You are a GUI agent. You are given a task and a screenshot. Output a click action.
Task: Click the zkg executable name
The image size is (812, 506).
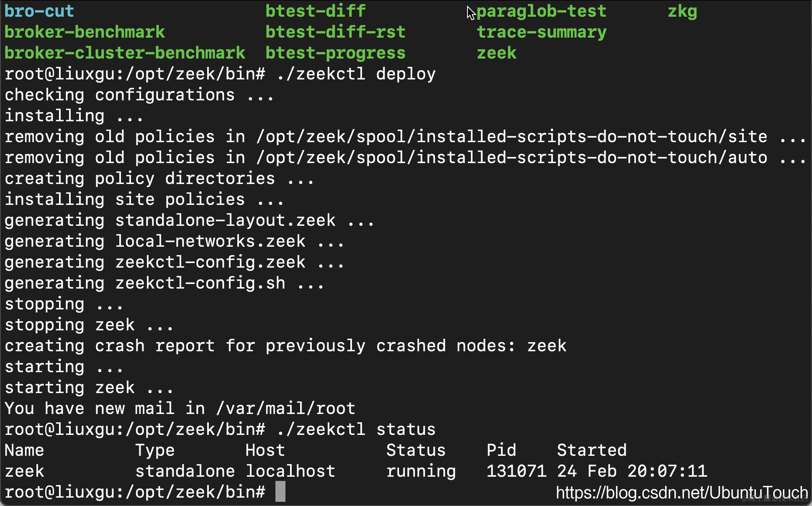(x=682, y=11)
